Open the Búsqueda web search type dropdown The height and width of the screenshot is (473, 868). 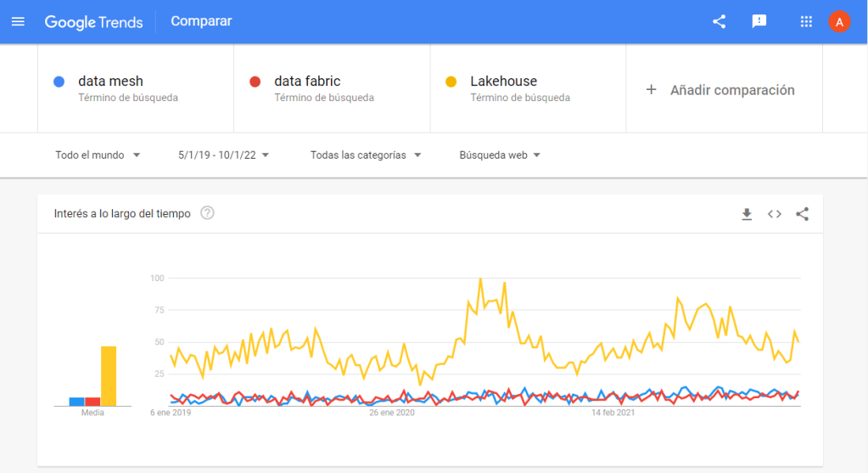(500, 155)
